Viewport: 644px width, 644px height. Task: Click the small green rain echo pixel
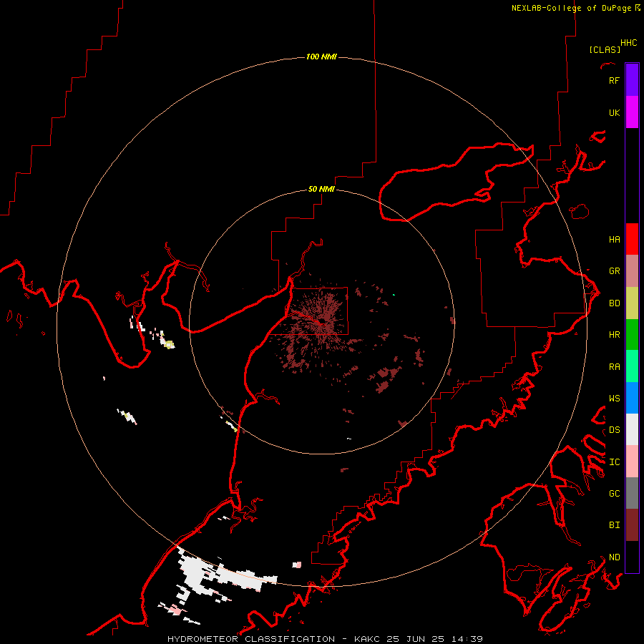394,295
